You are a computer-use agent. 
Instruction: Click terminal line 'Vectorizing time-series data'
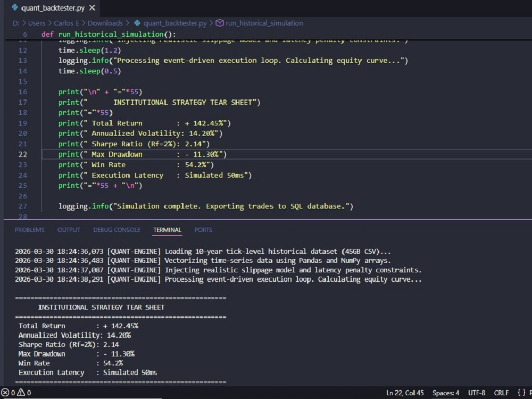click(x=203, y=261)
